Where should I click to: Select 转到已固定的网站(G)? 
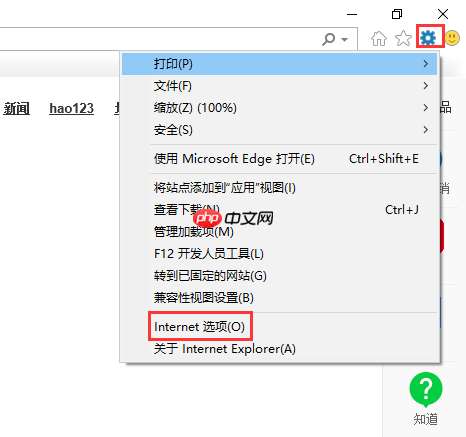point(279,276)
